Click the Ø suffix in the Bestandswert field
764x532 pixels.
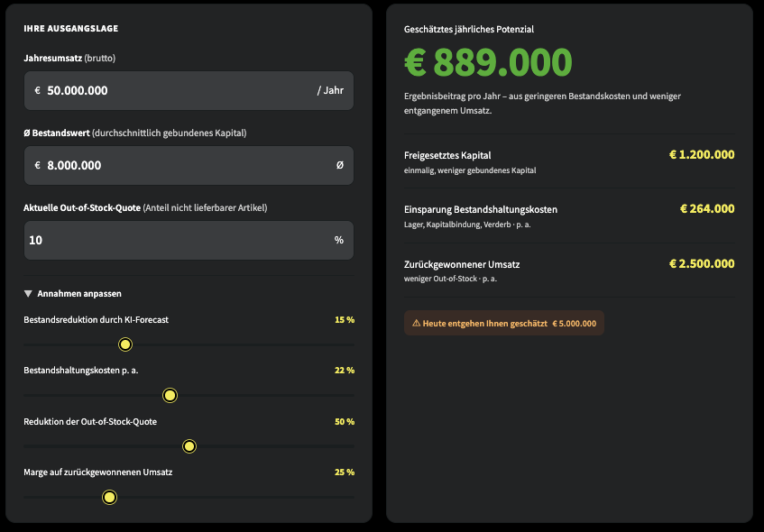click(340, 165)
